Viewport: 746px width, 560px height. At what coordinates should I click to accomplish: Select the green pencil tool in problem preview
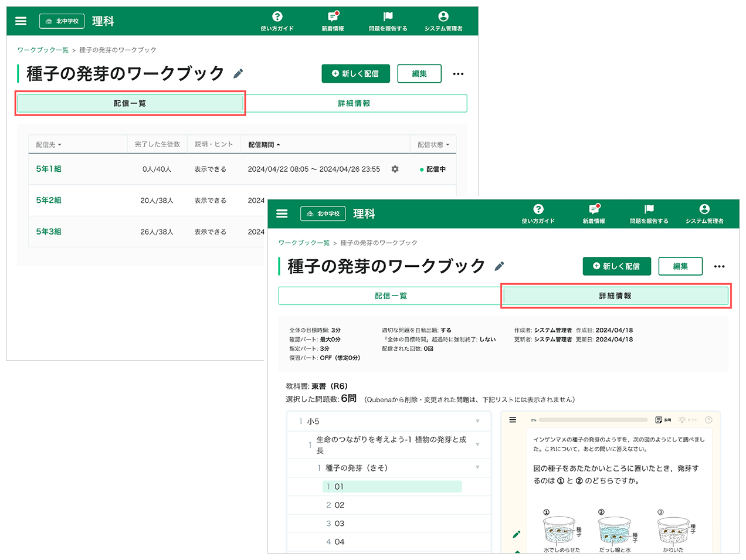click(516, 534)
